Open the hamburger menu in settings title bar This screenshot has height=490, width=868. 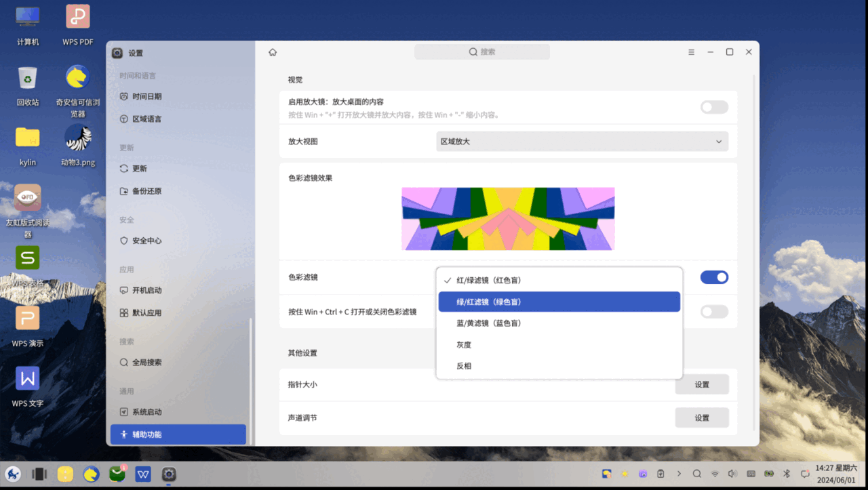pyautogui.click(x=691, y=52)
